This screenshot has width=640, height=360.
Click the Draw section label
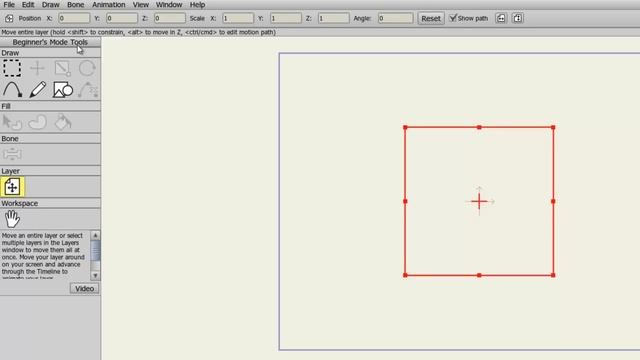coord(10,53)
